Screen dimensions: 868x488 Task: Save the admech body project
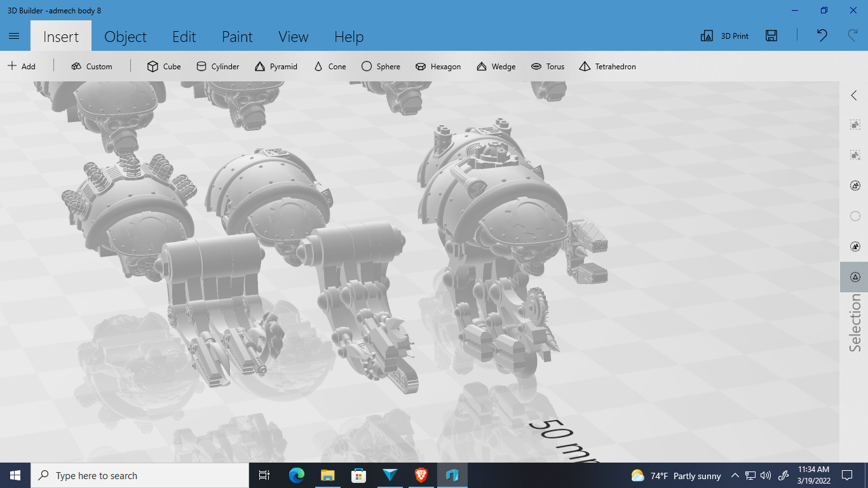771,36
